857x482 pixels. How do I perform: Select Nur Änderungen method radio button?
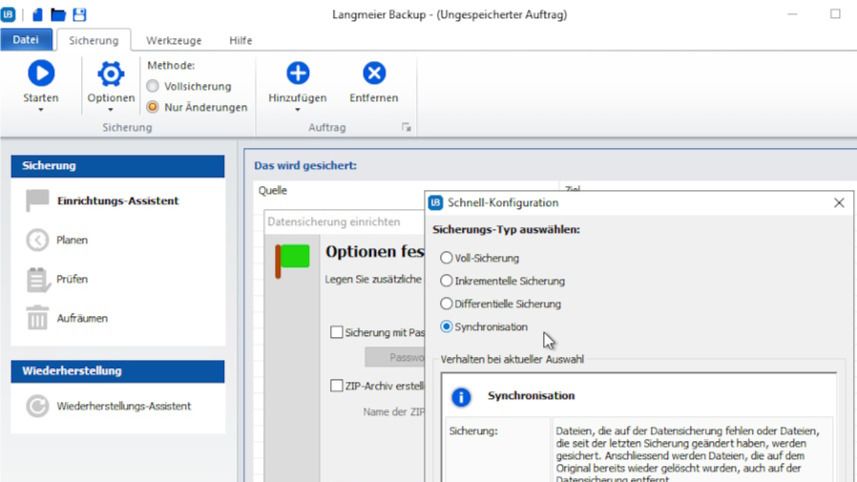click(152, 107)
